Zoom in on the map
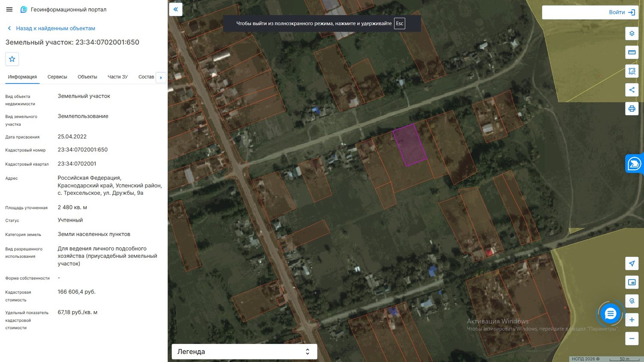This screenshot has height=362, width=644. point(632,320)
